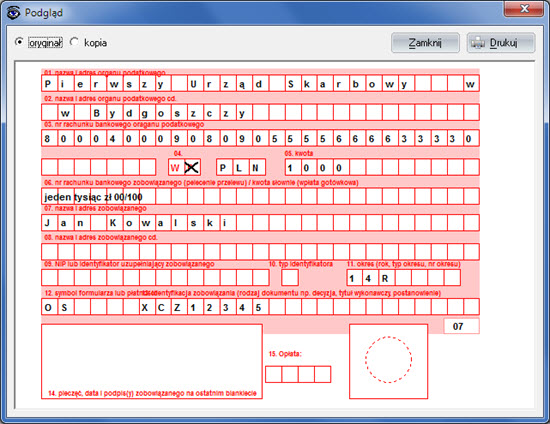Click the kwota field showing 1000

point(382,167)
